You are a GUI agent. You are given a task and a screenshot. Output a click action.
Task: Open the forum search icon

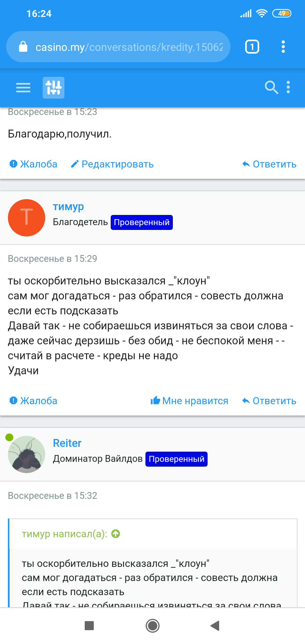[x=272, y=88]
